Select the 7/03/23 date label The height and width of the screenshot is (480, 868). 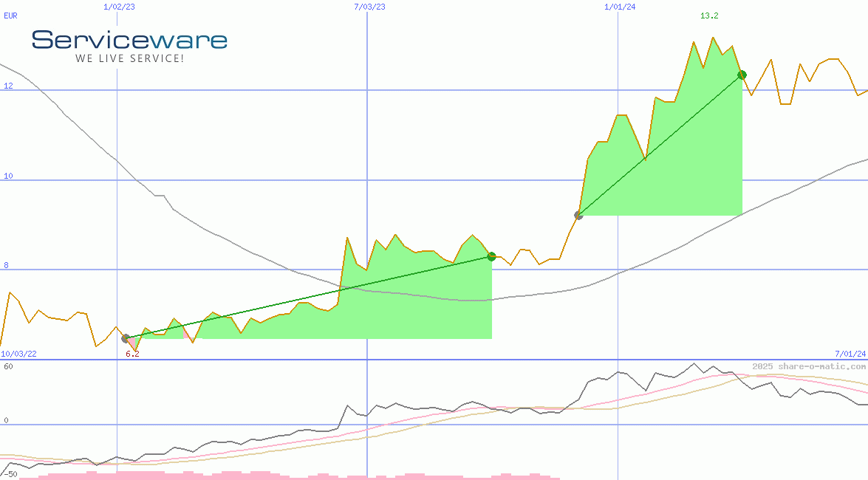[x=369, y=7]
